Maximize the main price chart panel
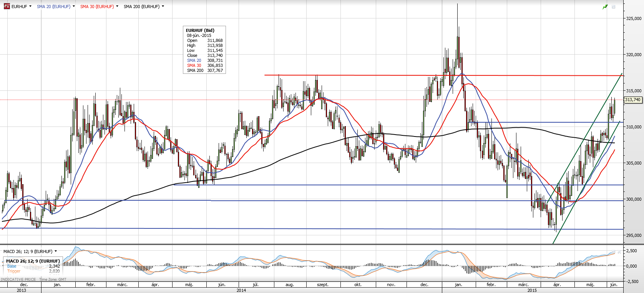The image size is (644, 293). (614, 7)
